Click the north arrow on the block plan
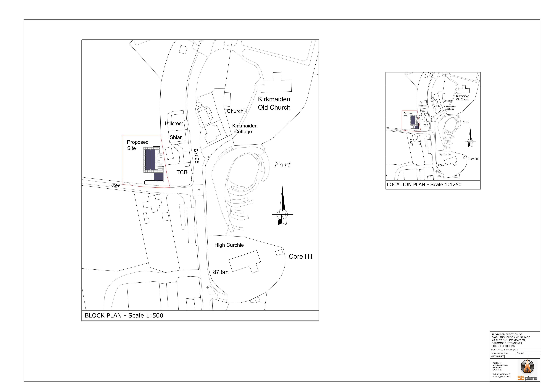Screen dimensions: 555x392 (x=282, y=206)
